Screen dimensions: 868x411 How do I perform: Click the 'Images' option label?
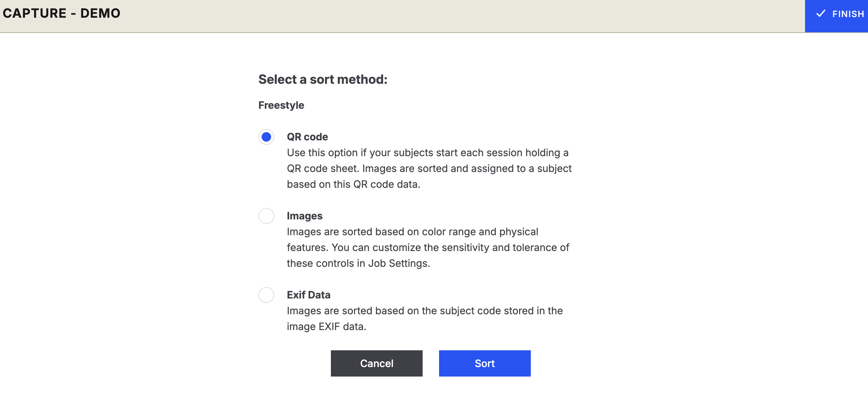coord(305,216)
